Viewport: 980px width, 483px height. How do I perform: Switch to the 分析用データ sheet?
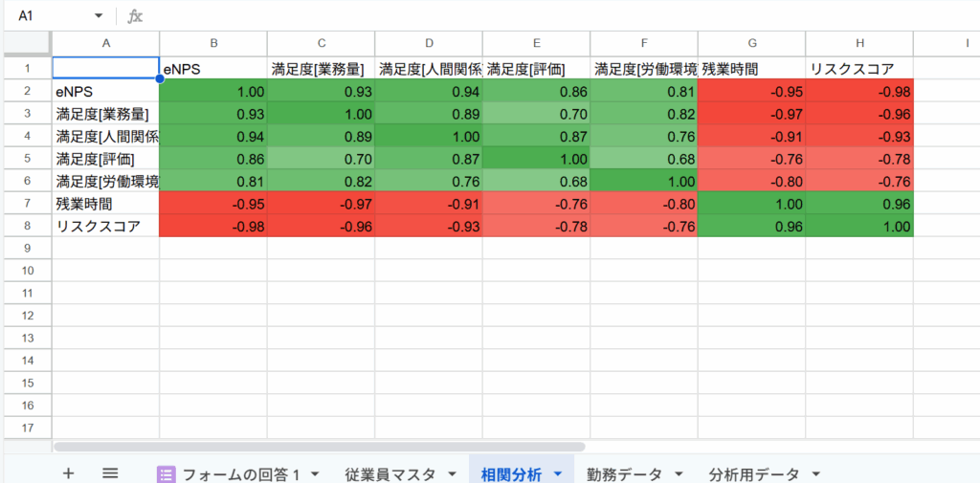click(754, 474)
